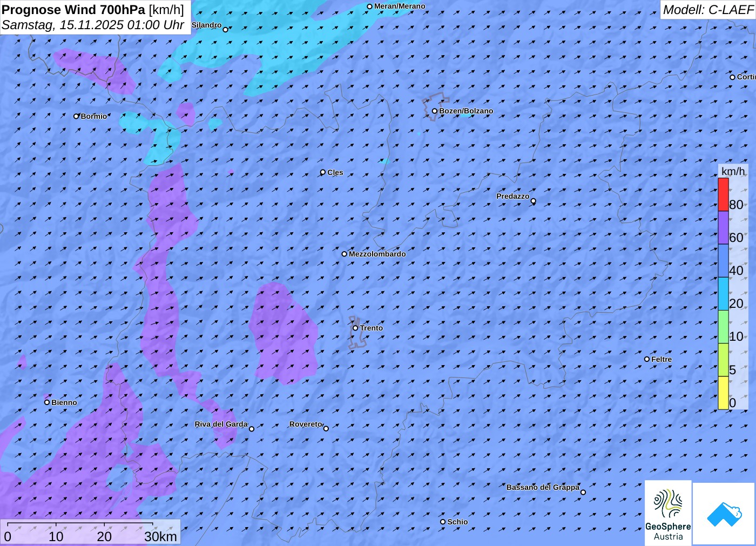Click the 'Mezzolombardo' map label
756x546 pixels.
pos(377,254)
